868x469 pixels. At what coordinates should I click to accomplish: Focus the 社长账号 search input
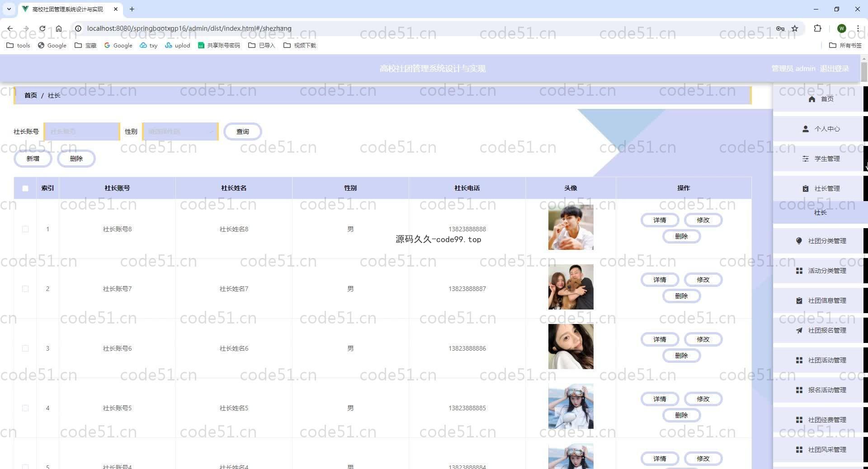(82, 131)
